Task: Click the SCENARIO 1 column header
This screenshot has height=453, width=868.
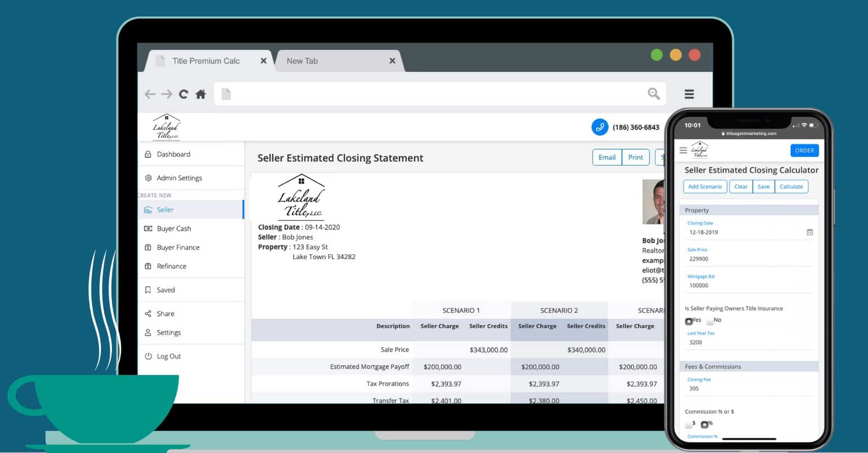Action: 461,310
